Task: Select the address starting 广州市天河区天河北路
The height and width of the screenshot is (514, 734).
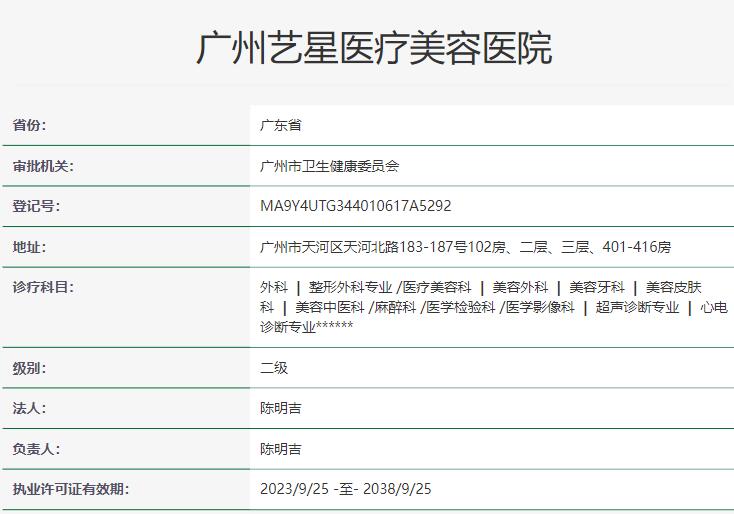Action: tap(465, 247)
